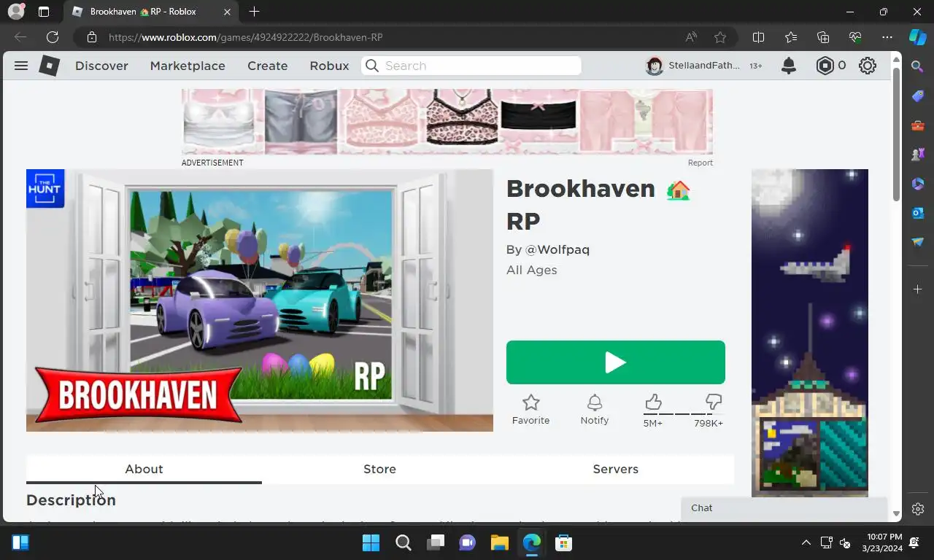Dislike the game with thumbs down
Viewport: 934px width, 560px height.
pos(713,402)
